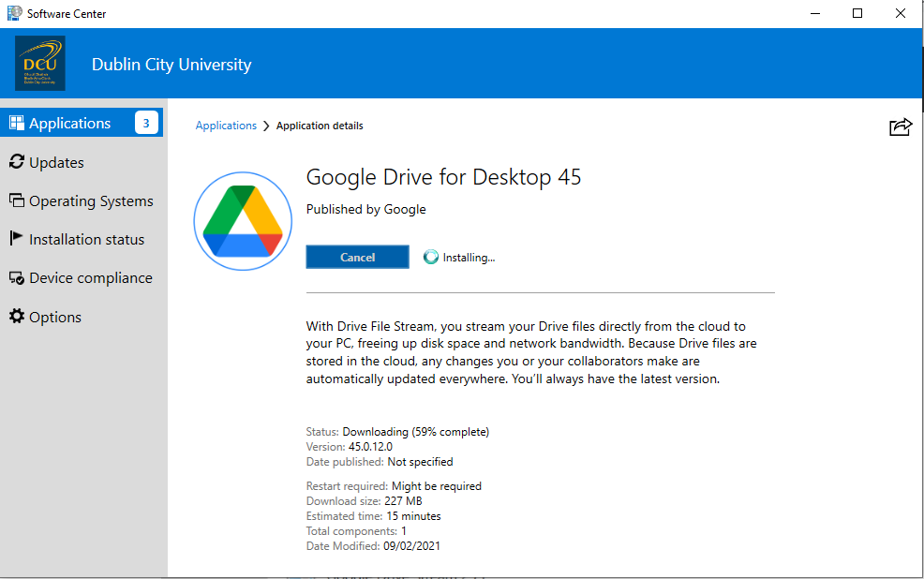
Task: Click the Application details breadcrumb text
Action: point(320,126)
